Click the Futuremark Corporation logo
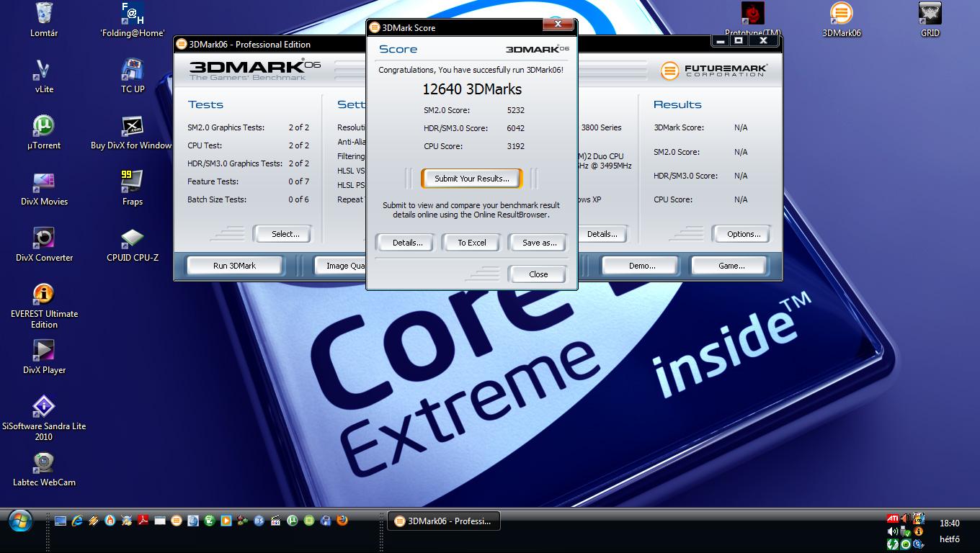This screenshot has height=553, width=980. (714, 71)
